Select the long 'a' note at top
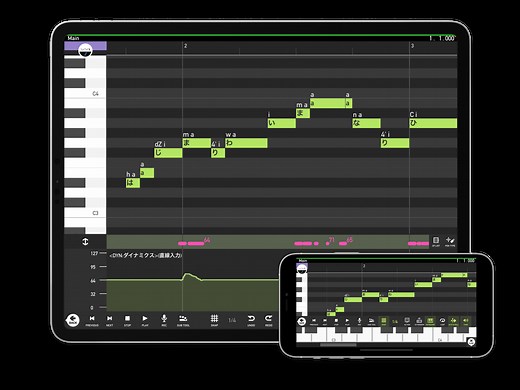This screenshot has width=520, height=390. [327, 103]
